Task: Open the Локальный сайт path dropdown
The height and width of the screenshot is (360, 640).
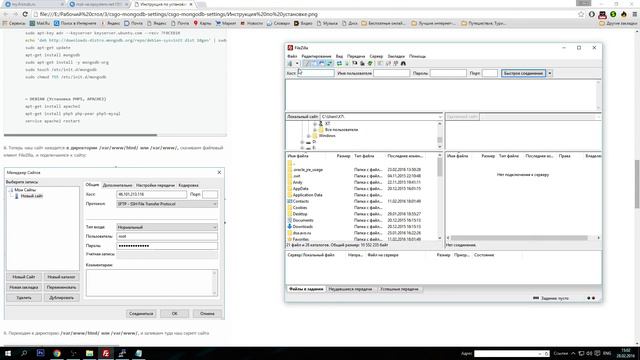Action: click(x=440, y=117)
